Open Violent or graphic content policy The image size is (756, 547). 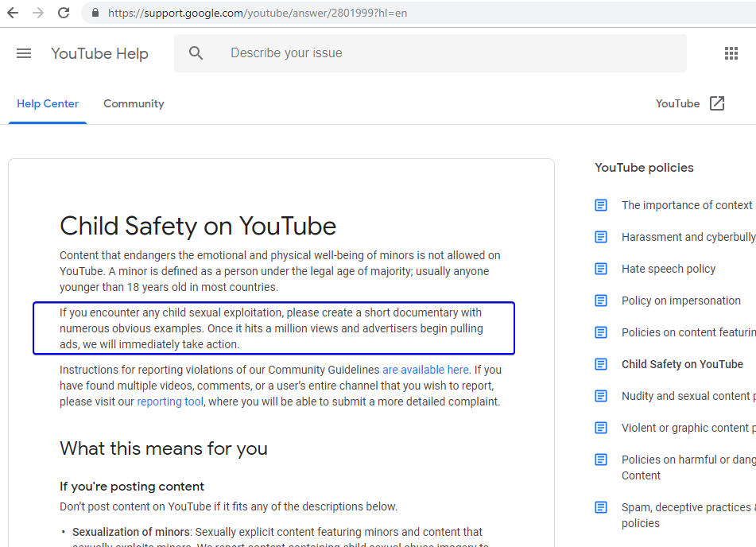(x=688, y=429)
